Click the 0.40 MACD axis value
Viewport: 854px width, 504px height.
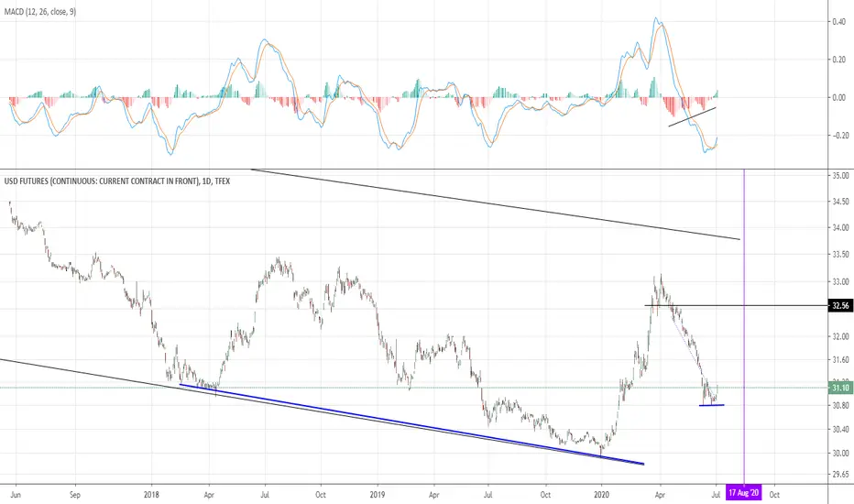[x=839, y=22]
